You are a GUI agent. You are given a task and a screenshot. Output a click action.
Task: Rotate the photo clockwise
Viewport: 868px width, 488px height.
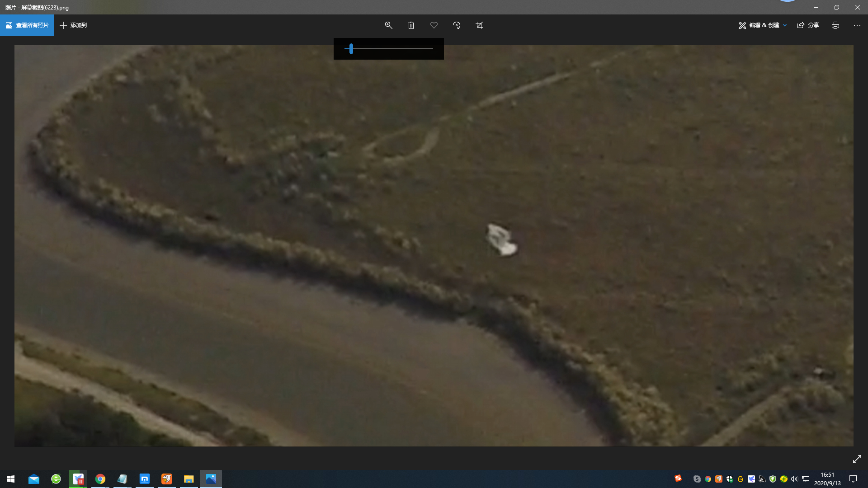tap(457, 25)
